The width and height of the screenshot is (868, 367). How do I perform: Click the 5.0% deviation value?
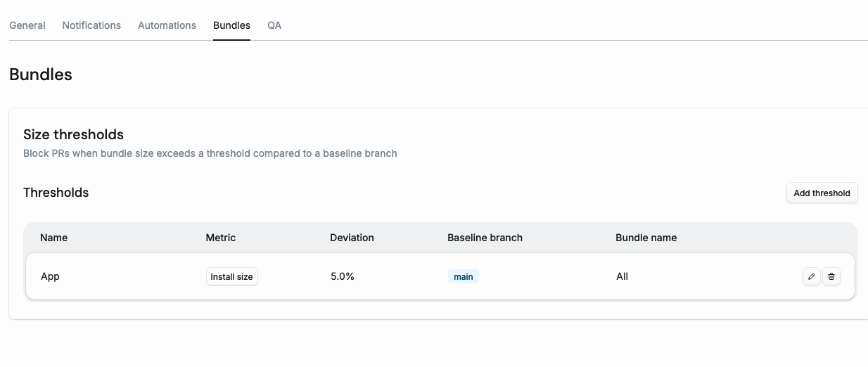coord(343,276)
